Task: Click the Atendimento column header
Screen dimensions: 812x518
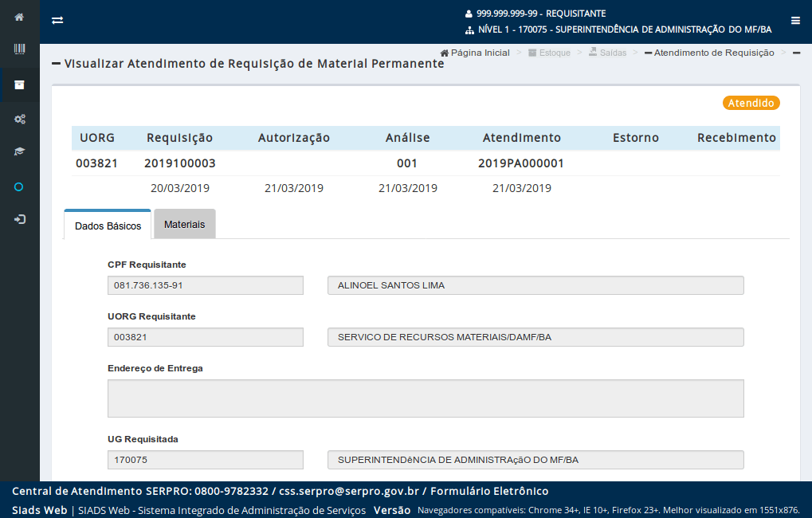Action: [521, 138]
